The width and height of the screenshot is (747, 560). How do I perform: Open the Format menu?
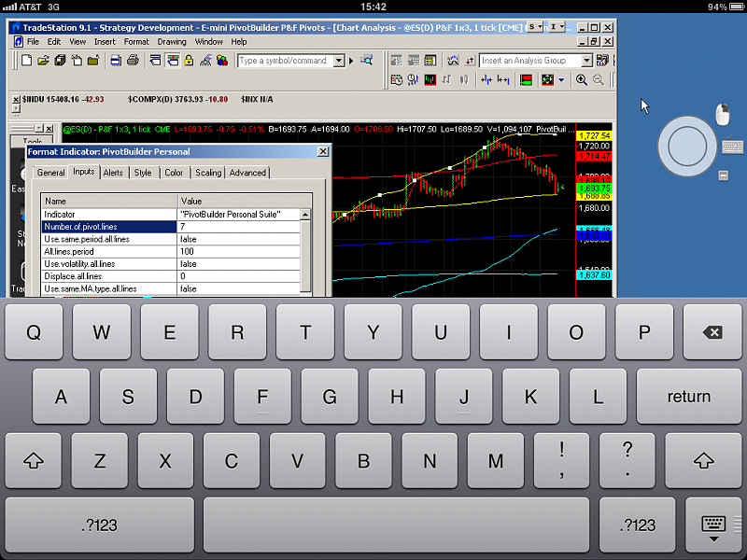coord(136,42)
